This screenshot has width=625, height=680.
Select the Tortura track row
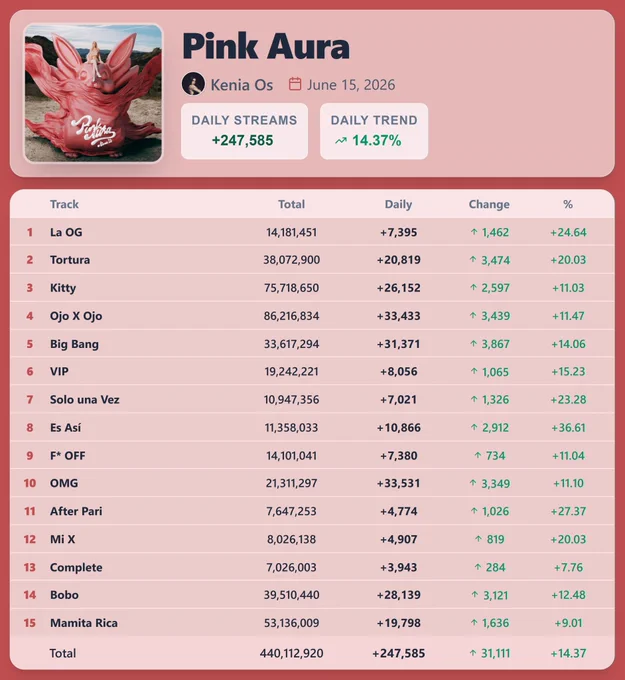312,260
